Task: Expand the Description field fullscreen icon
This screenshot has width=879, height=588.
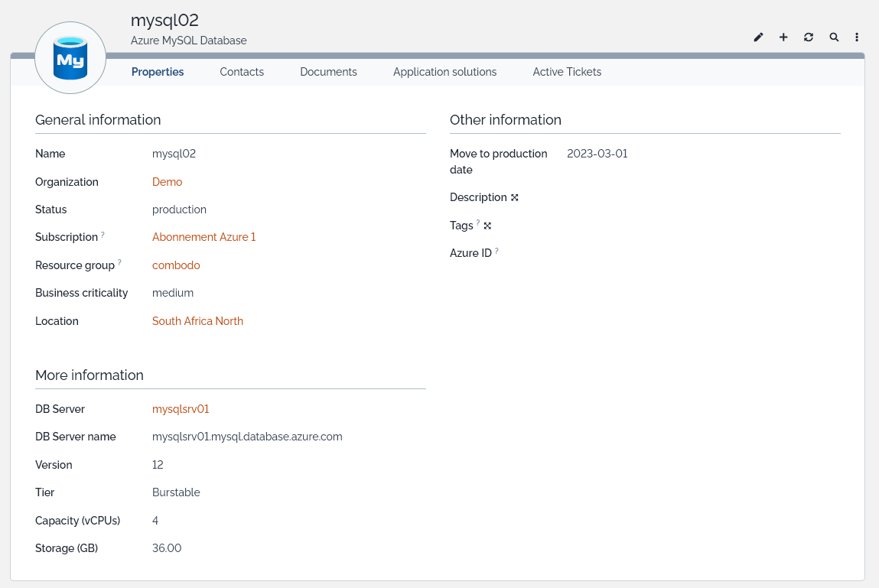Action: click(515, 198)
